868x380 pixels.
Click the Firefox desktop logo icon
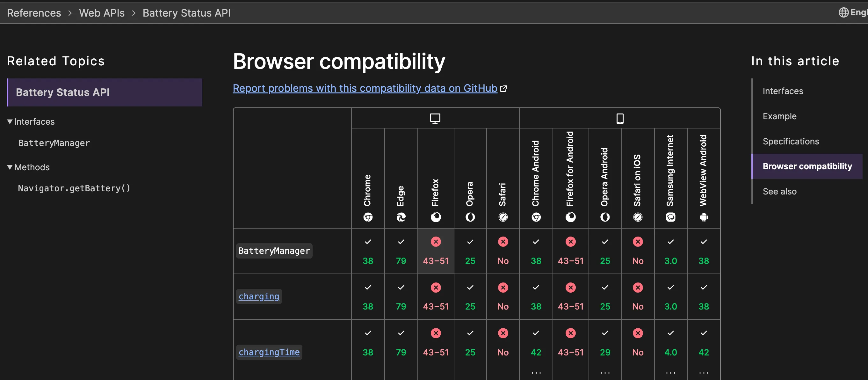436,217
